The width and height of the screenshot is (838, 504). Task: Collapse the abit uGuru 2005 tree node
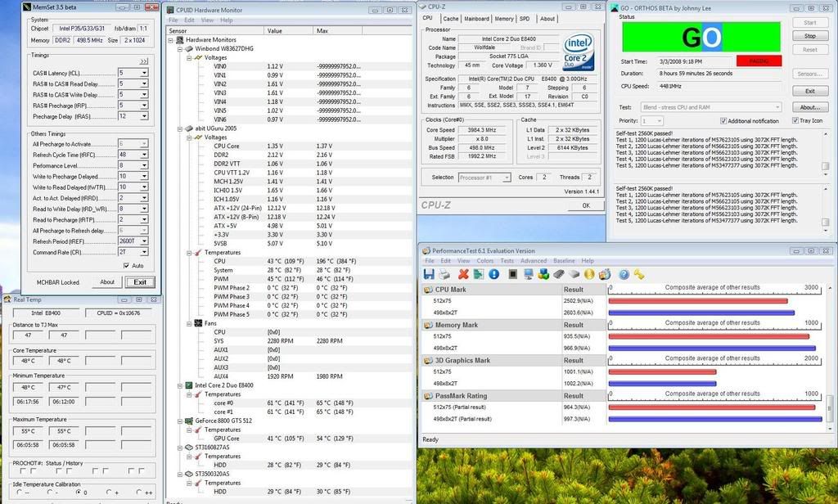point(180,128)
